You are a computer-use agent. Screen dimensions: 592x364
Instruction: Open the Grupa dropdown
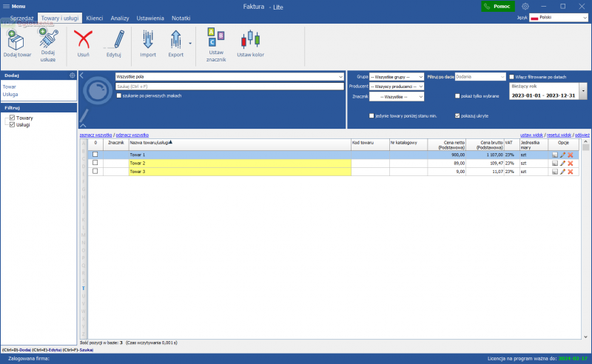click(x=397, y=76)
